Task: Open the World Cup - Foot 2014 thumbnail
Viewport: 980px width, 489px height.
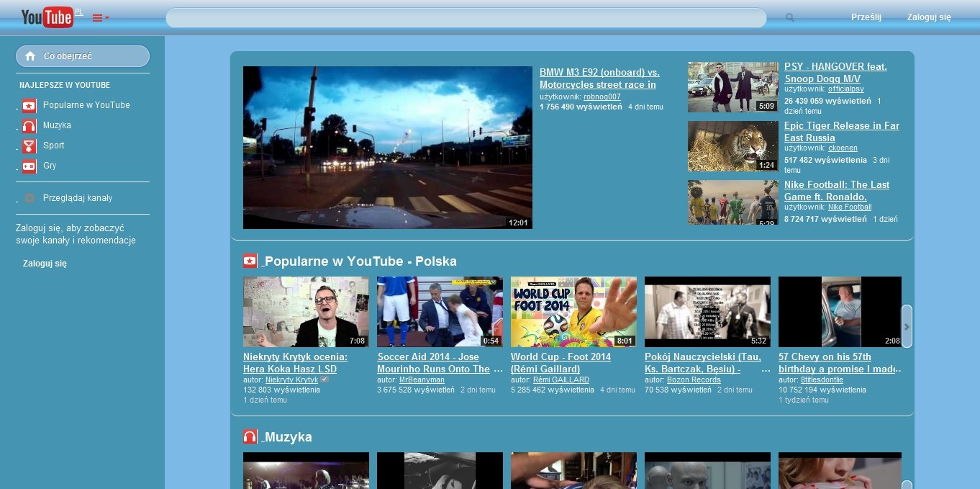Action: tap(573, 311)
